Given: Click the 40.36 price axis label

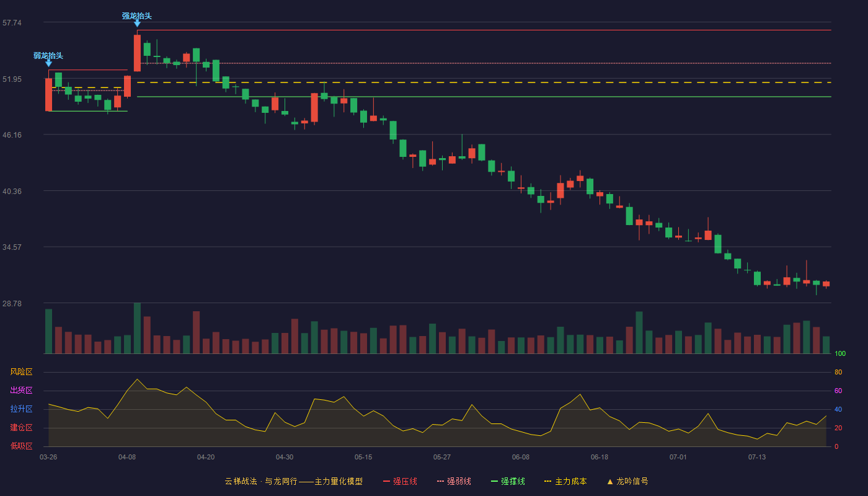Looking at the screenshot, I should tap(12, 192).
